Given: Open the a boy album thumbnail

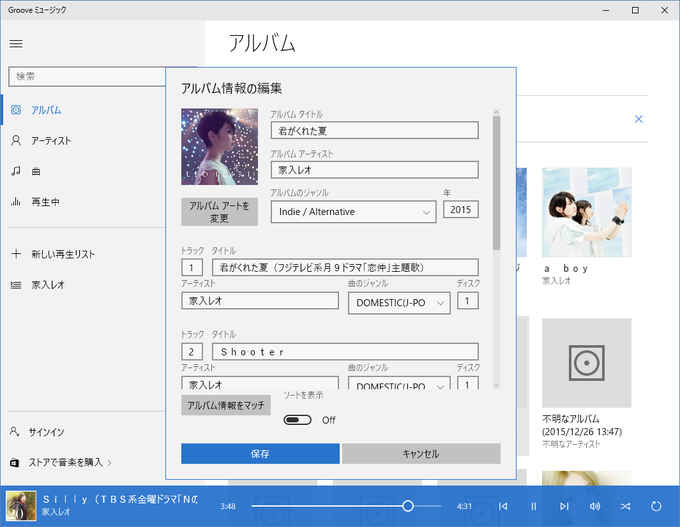Looking at the screenshot, I should (587, 213).
